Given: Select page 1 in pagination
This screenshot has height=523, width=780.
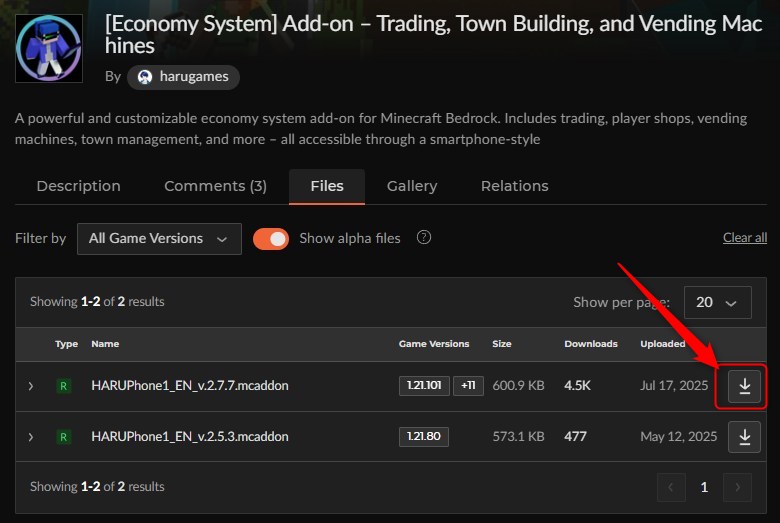Looking at the screenshot, I should tap(704, 487).
